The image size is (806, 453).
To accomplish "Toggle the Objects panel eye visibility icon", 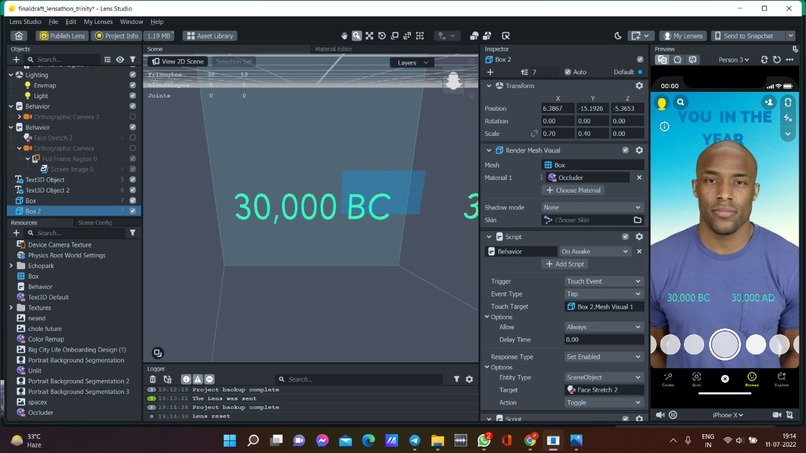I will click(x=120, y=60).
